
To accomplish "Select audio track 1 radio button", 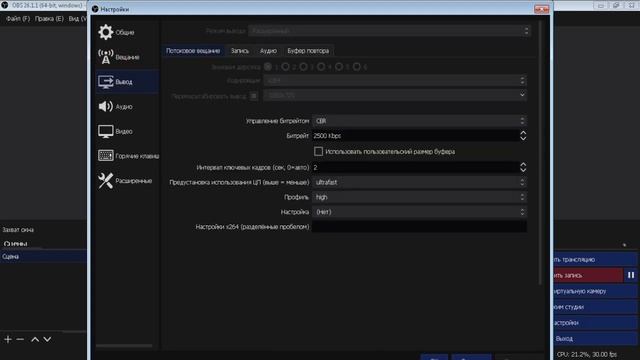I will coord(268,67).
